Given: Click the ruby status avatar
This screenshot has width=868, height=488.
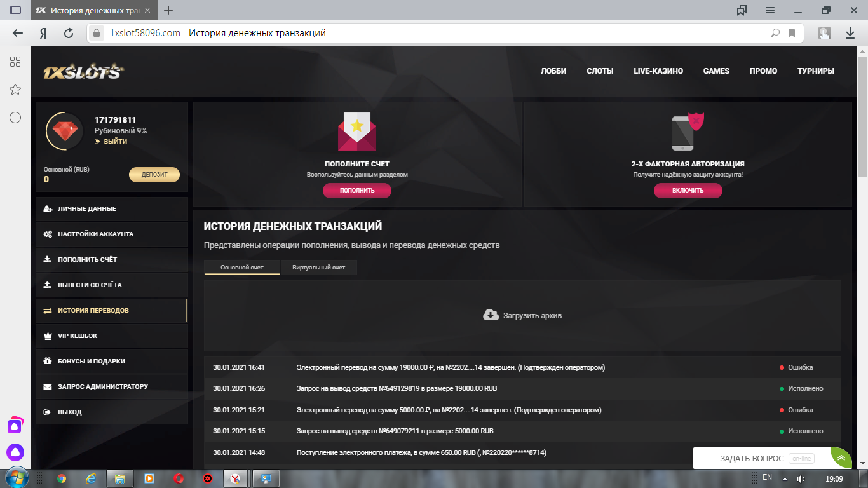Looking at the screenshot, I should [65, 132].
